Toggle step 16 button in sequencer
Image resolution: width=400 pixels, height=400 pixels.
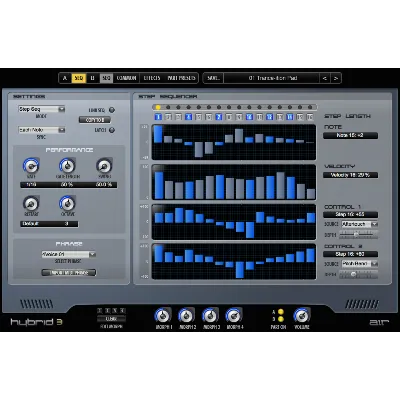coord(310,117)
